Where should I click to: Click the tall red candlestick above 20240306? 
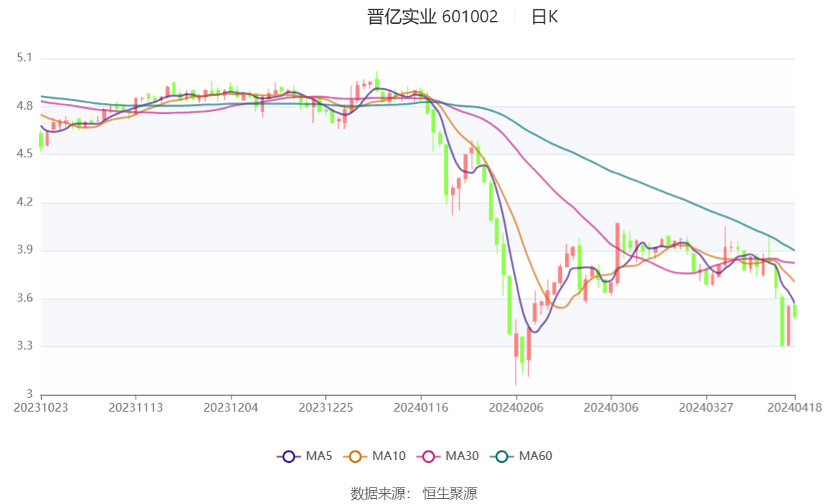point(617,252)
